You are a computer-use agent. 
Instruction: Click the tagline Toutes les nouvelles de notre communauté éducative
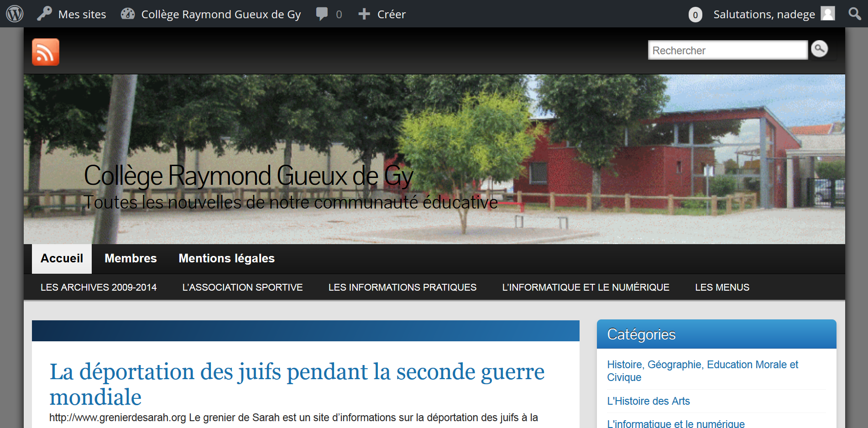click(x=291, y=202)
